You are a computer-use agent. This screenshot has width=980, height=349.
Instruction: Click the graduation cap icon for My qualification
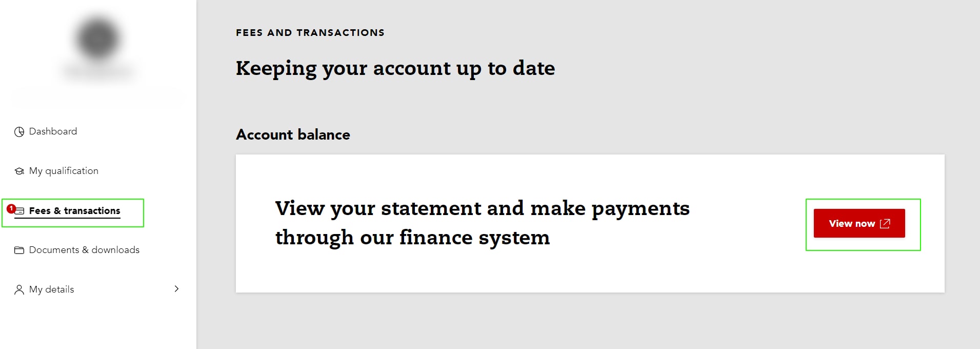tap(19, 171)
